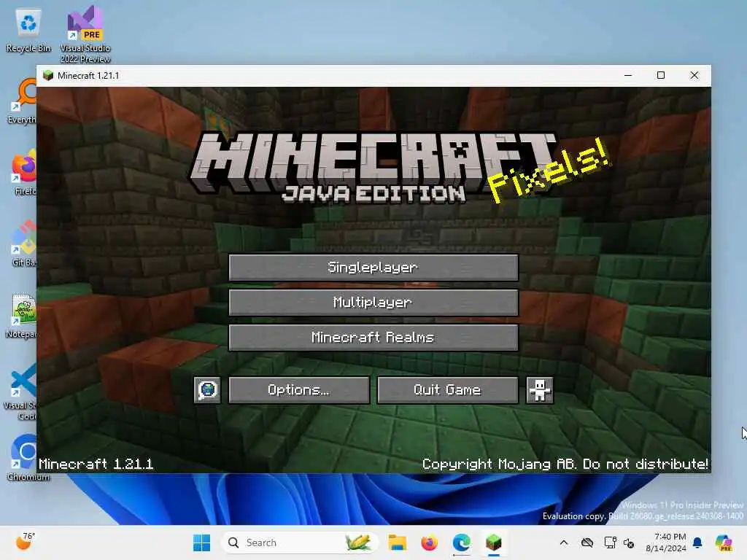
Task: Select the Notepad++ desktop shortcut
Action: click(21, 315)
